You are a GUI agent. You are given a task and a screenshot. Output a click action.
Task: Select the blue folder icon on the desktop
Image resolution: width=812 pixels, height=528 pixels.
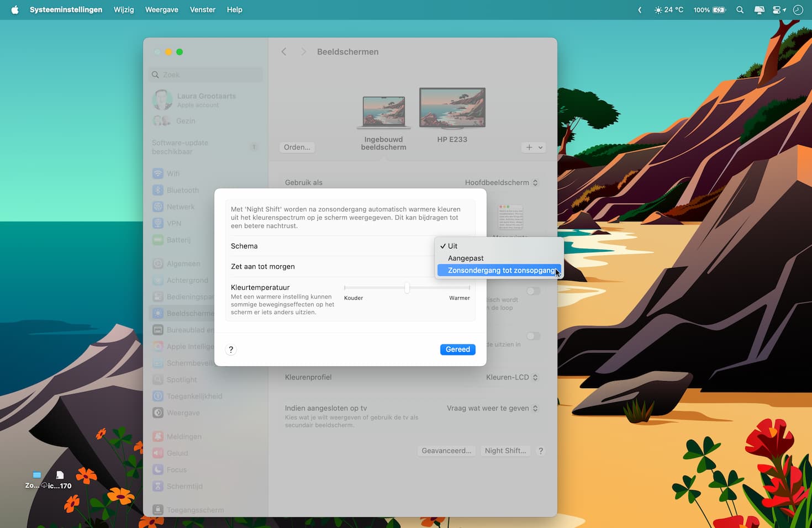(x=36, y=475)
